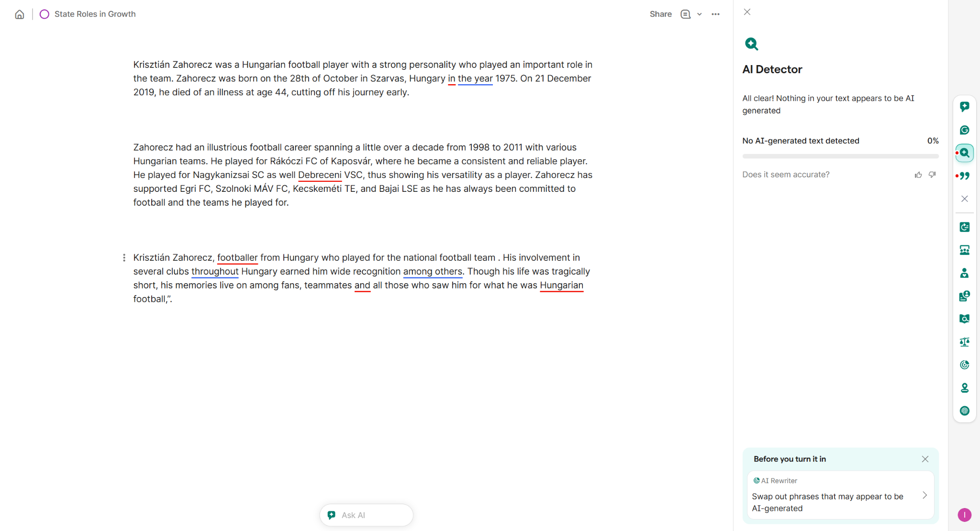Open the paragraph drag handle menu
The width and height of the screenshot is (980, 531).
pyautogui.click(x=124, y=258)
